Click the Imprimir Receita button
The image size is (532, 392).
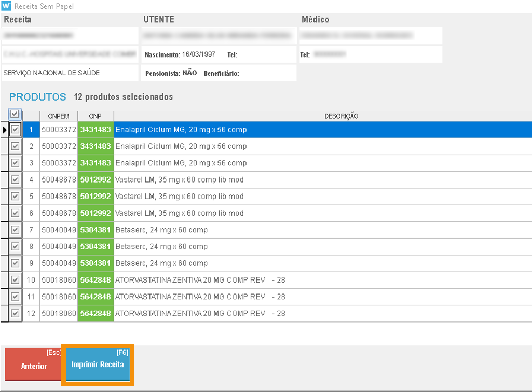coord(98,365)
